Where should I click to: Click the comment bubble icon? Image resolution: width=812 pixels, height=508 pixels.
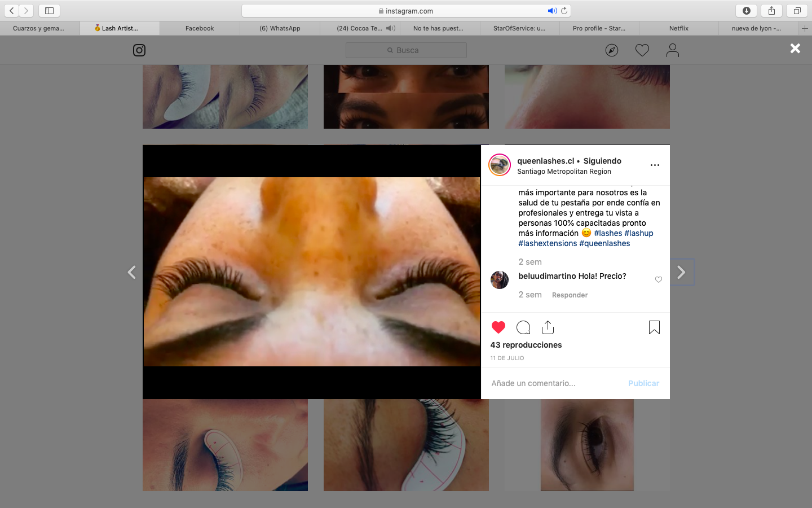point(523,327)
